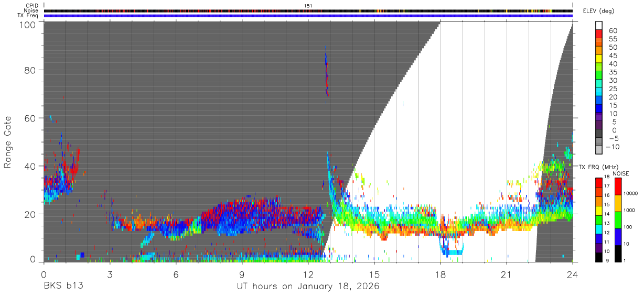Click the black and red Noise strip above the plot
This screenshot has width=644, height=297.
click(x=308, y=10)
